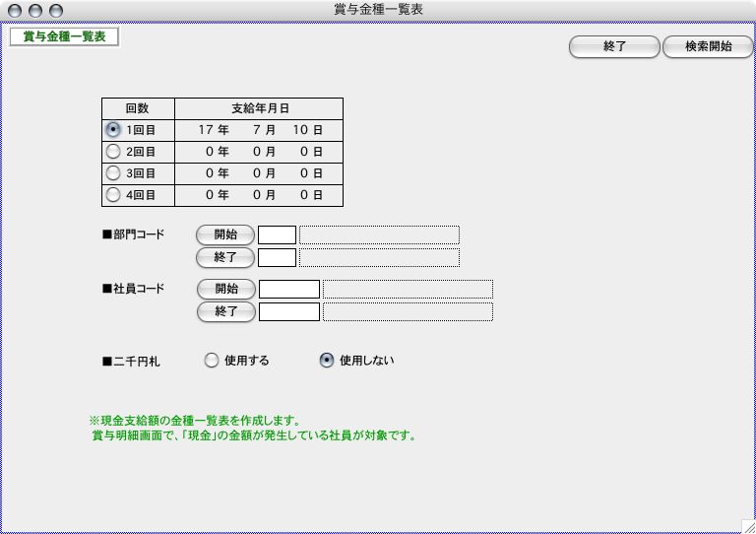Pick the 4回目 radio button
Image resolution: width=756 pixels, height=534 pixels.
pyautogui.click(x=113, y=195)
